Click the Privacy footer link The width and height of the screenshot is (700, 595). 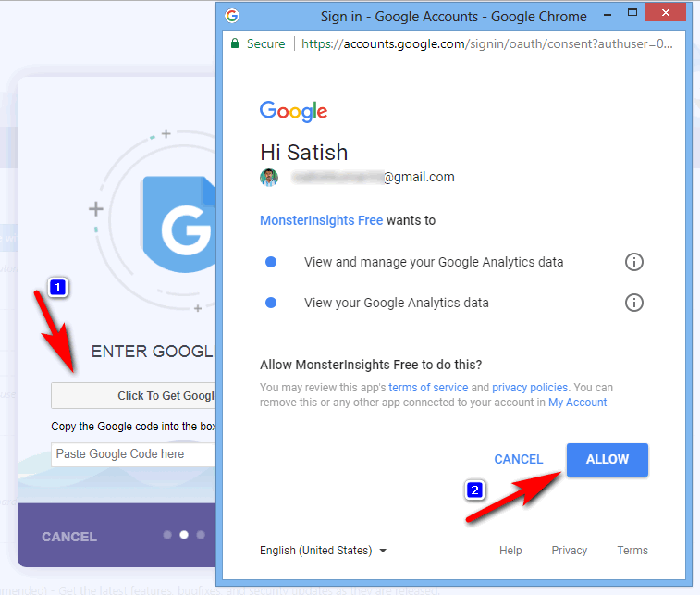pos(570,551)
